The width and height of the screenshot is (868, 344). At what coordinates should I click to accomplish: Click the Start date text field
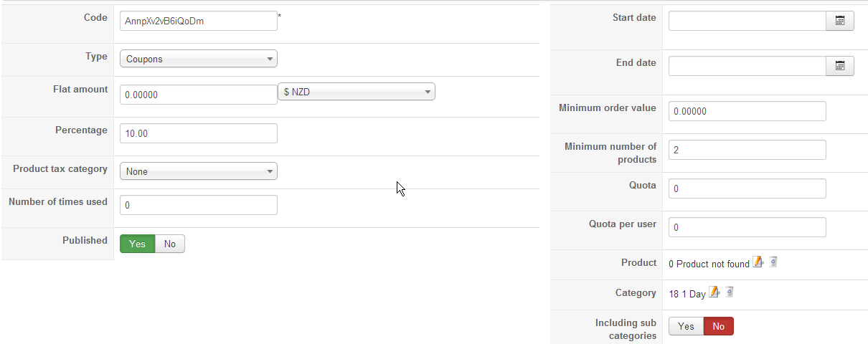[747, 21]
